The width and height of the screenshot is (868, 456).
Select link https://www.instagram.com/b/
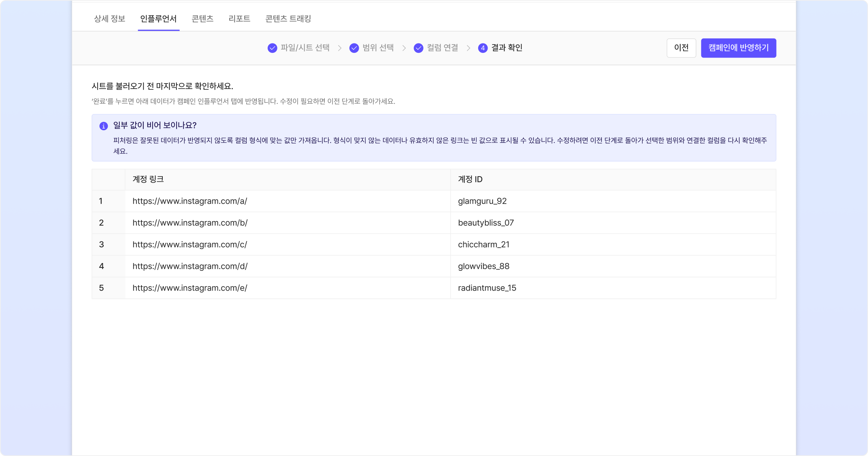[x=190, y=223]
